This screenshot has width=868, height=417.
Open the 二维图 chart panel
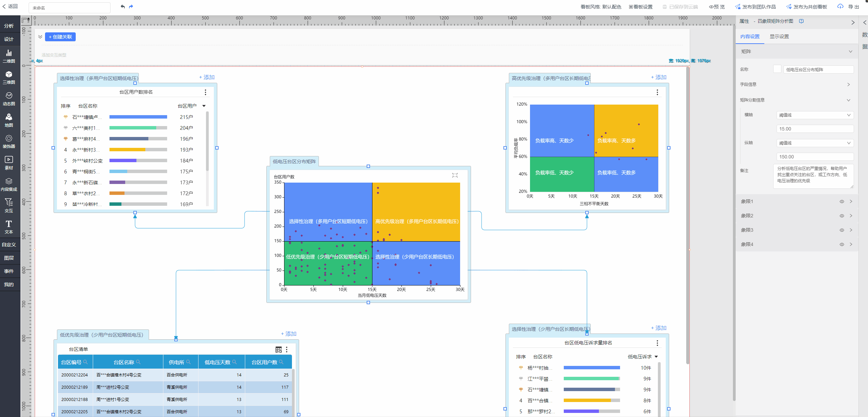click(x=9, y=56)
